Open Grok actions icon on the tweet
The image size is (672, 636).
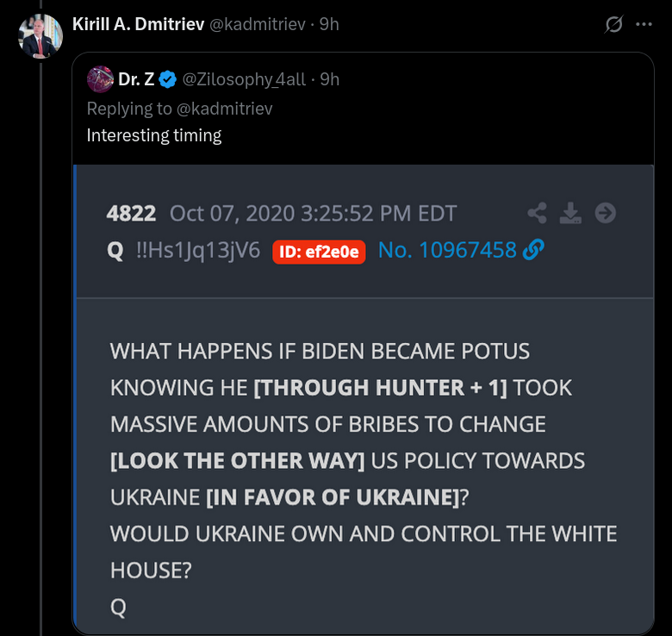click(613, 24)
